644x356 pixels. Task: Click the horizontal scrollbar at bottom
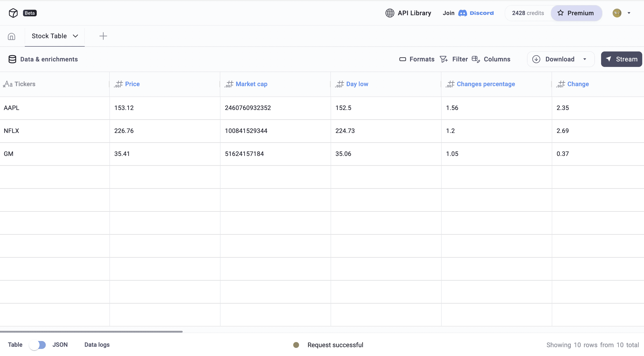coord(91,331)
